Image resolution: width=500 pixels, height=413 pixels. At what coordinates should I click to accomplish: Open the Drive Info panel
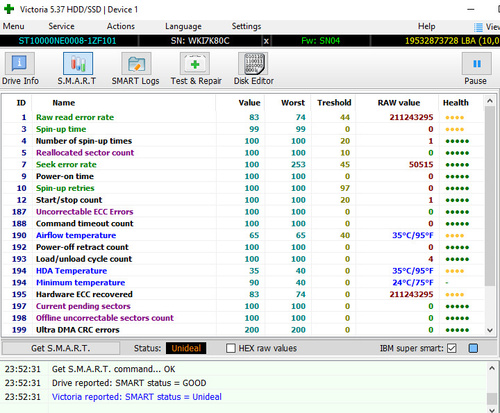pos(20,64)
